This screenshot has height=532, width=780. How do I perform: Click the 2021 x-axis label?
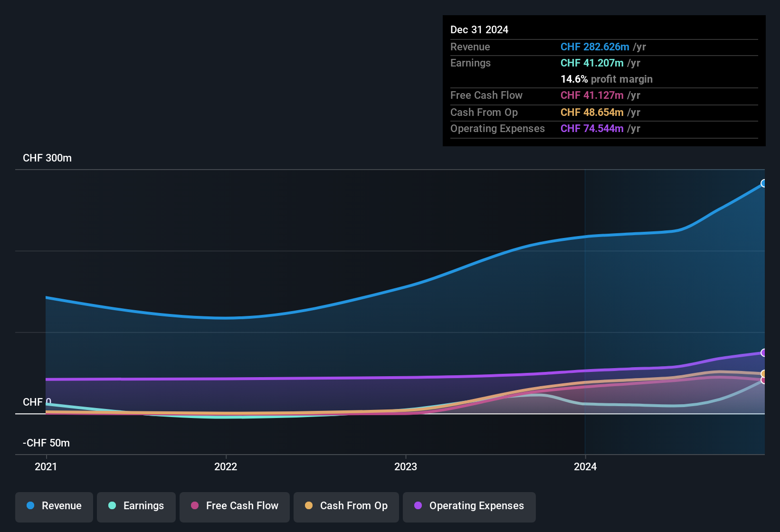(x=46, y=466)
